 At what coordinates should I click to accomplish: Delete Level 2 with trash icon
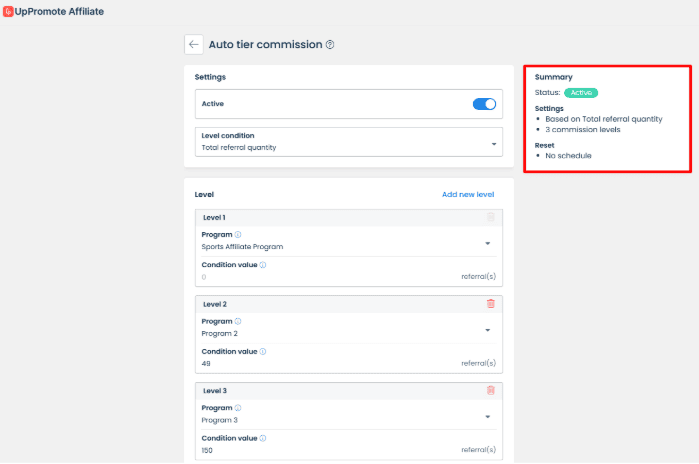490,303
